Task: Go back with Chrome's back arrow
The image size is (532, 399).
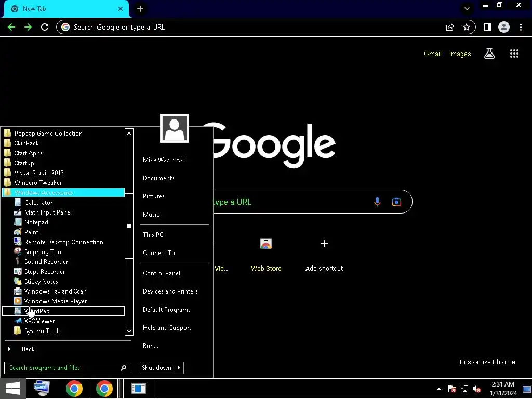Action: [11, 27]
